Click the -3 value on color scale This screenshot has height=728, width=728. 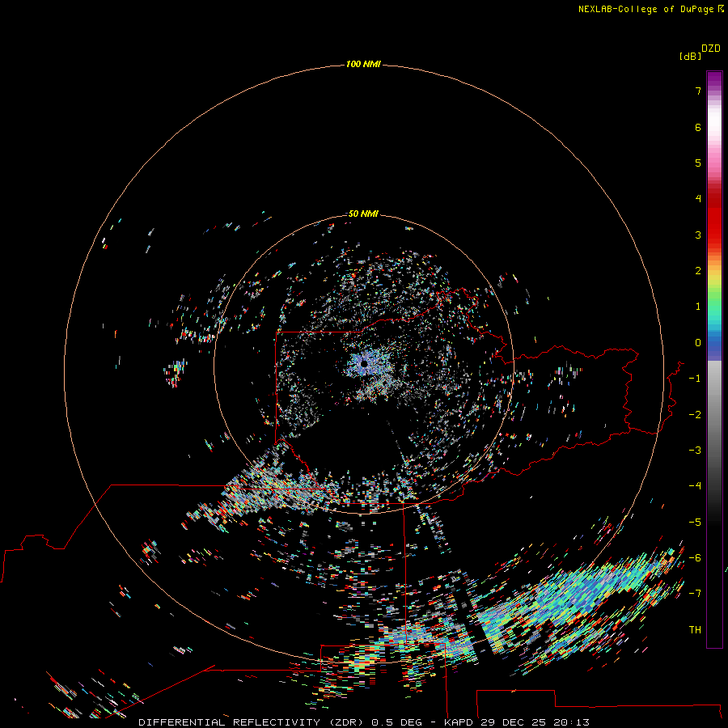[x=695, y=451]
